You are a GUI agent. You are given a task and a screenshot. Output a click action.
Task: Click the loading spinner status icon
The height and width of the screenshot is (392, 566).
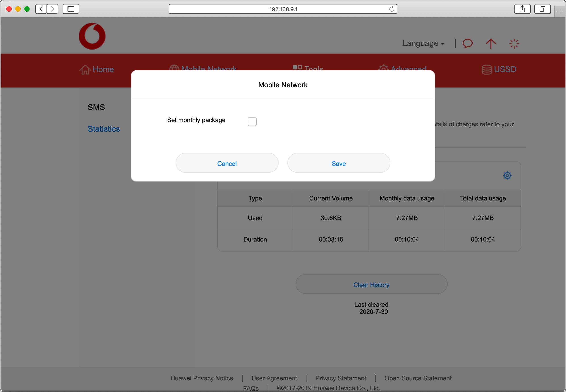pyautogui.click(x=514, y=44)
